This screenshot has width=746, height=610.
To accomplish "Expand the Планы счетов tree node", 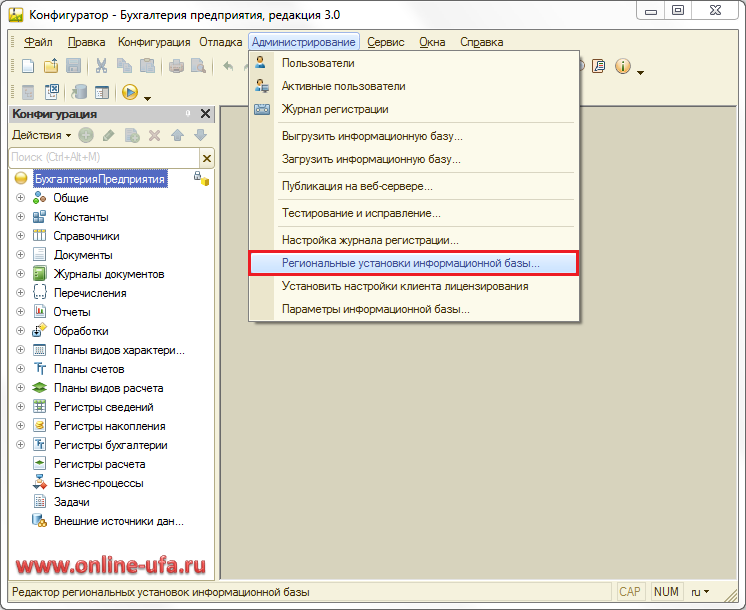I will click(x=20, y=369).
